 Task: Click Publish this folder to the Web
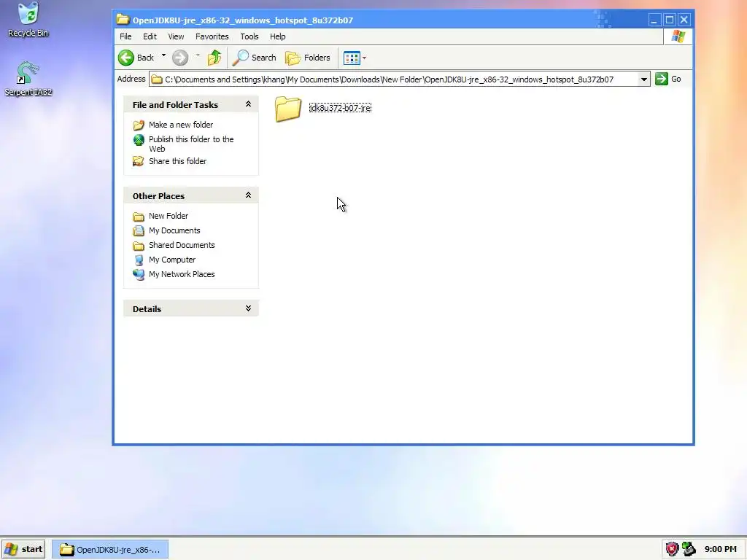coord(191,144)
